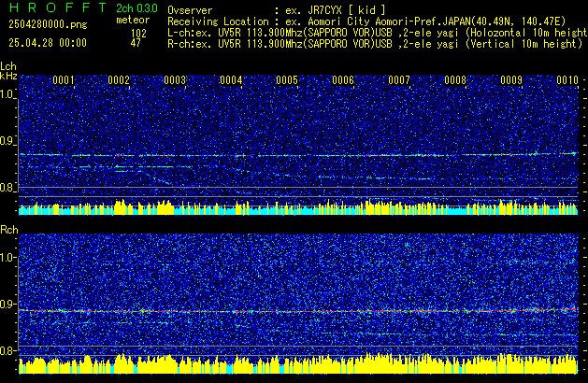Click the Lch carrier line near 0.87 kHz
This screenshot has width=588, height=383.
[298, 154]
